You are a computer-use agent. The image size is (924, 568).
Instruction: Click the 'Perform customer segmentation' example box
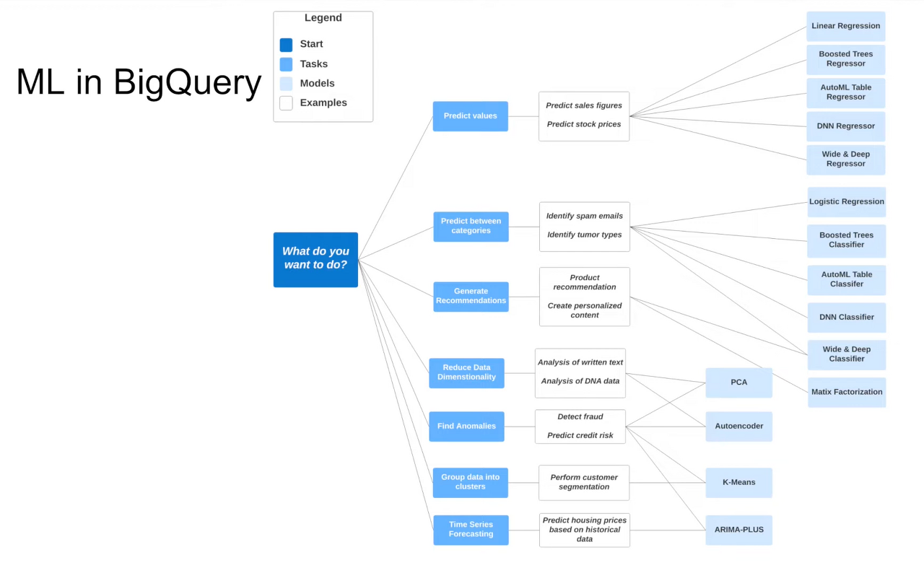[x=584, y=483]
